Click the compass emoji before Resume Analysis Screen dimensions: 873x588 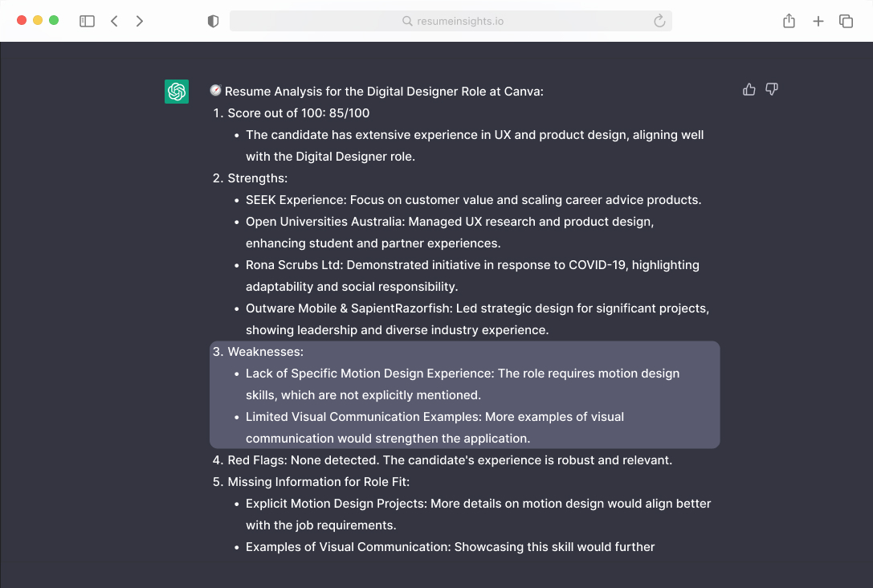[215, 91]
